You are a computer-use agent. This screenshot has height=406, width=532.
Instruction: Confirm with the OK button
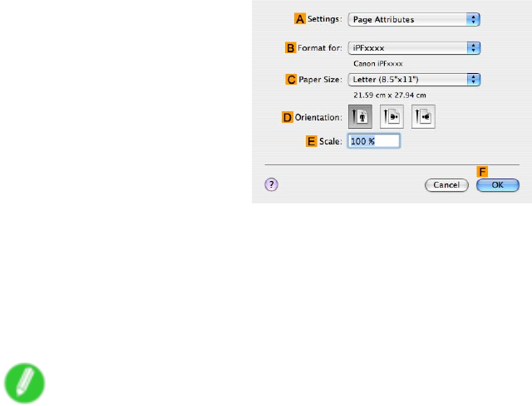click(498, 185)
